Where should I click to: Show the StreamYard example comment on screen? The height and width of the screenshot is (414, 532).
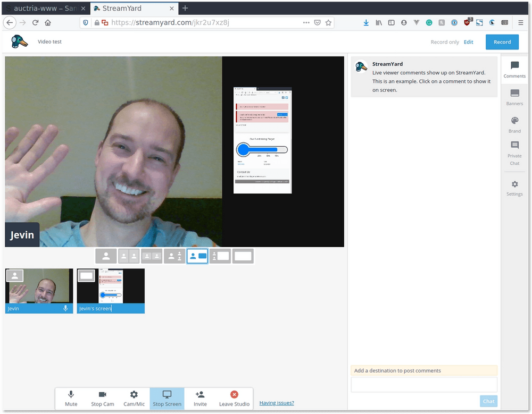click(424, 77)
